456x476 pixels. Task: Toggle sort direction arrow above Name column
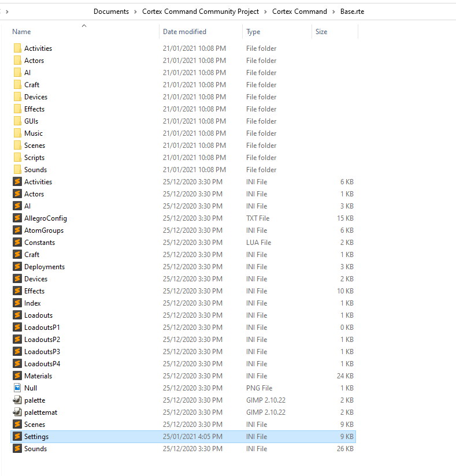pyautogui.click(x=84, y=26)
